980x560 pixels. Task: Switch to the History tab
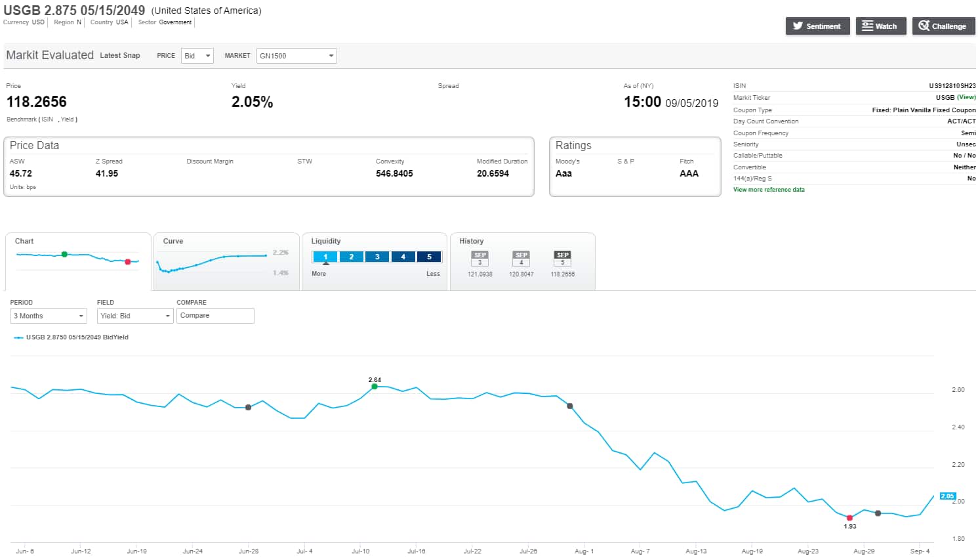pyautogui.click(x=523, y=261)
